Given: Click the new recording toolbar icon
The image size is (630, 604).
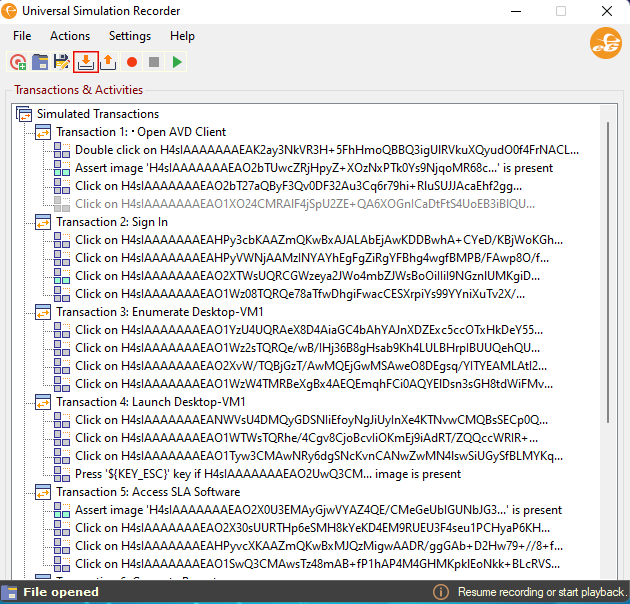Looking at the screenshot, I should coord(18,62).
